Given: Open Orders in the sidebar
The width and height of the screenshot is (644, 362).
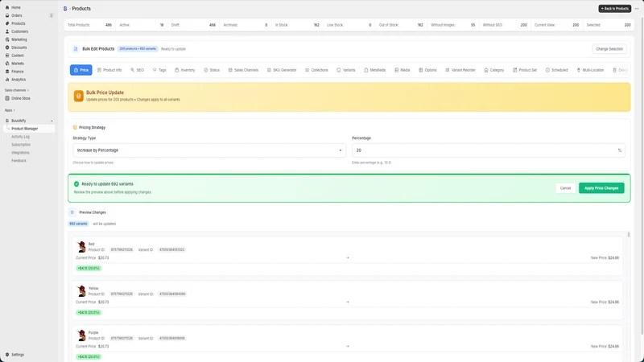Looking at the screenshot, I should point(16,15).
